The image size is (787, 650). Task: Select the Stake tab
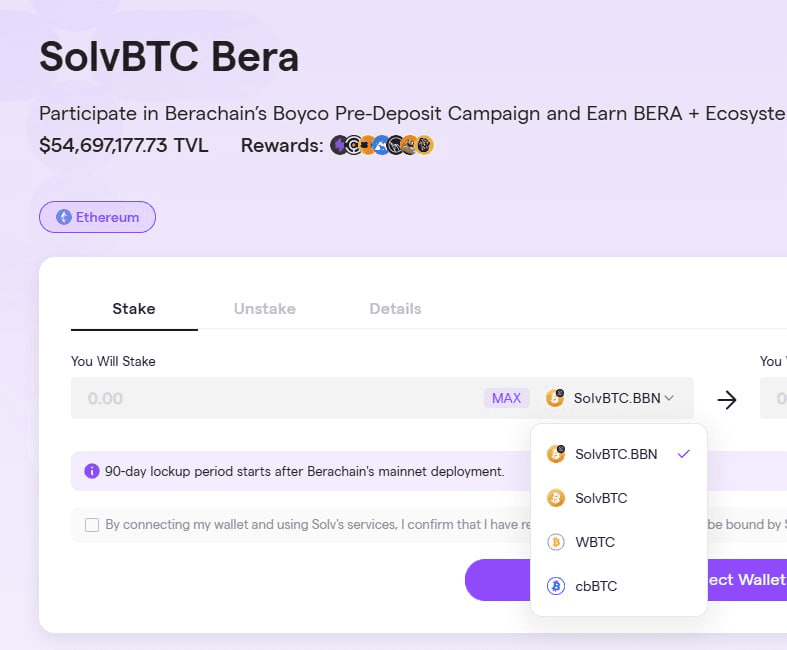coord(134,309)
